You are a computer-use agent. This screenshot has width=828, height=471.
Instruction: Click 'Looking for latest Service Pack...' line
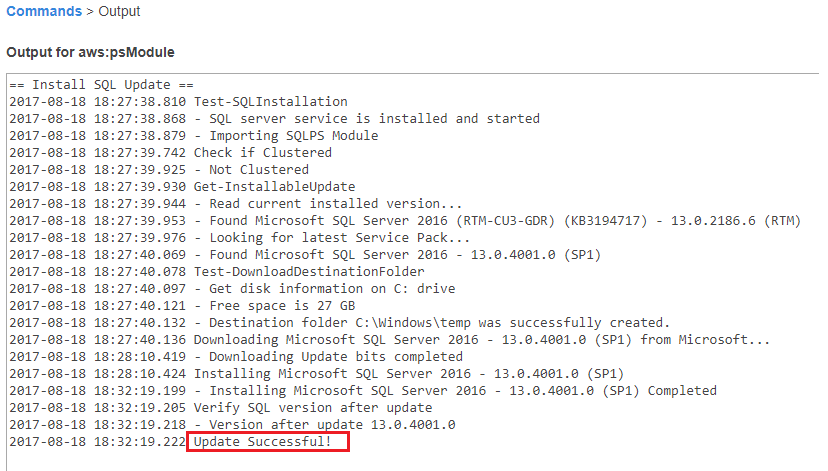tap(240, 238)
